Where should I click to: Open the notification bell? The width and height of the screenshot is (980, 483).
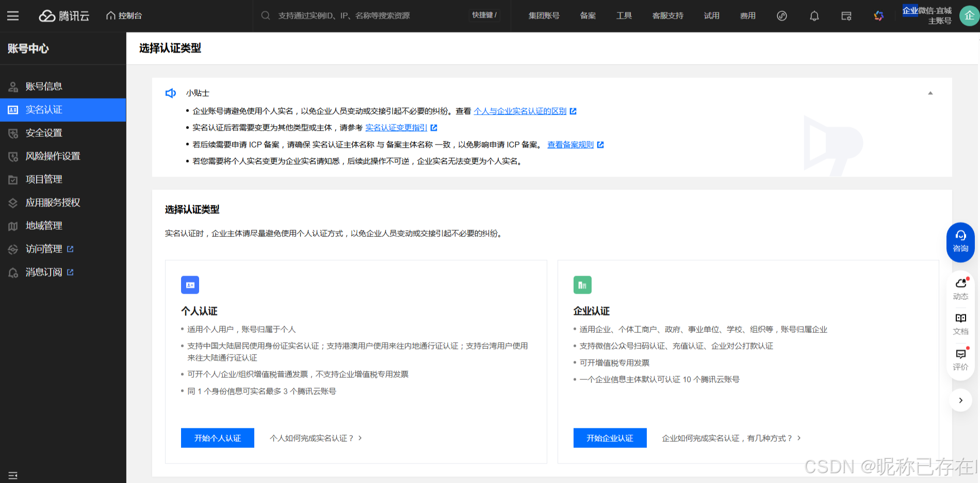[814, 16]
